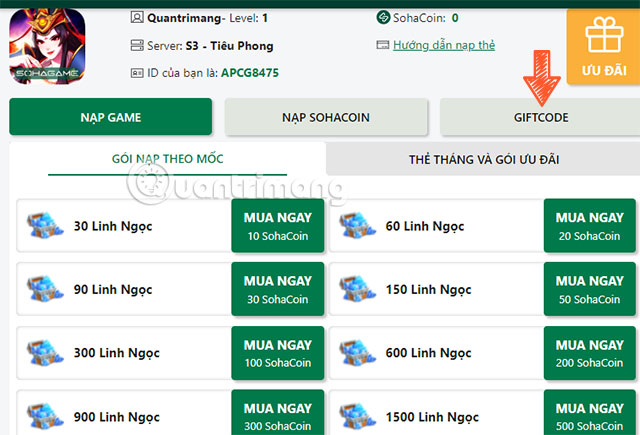Buy 1500 Linh Ngọc for 500 SohaCoin
The image size is (640, 435).
pyautogui.click(x=589, y=413)
